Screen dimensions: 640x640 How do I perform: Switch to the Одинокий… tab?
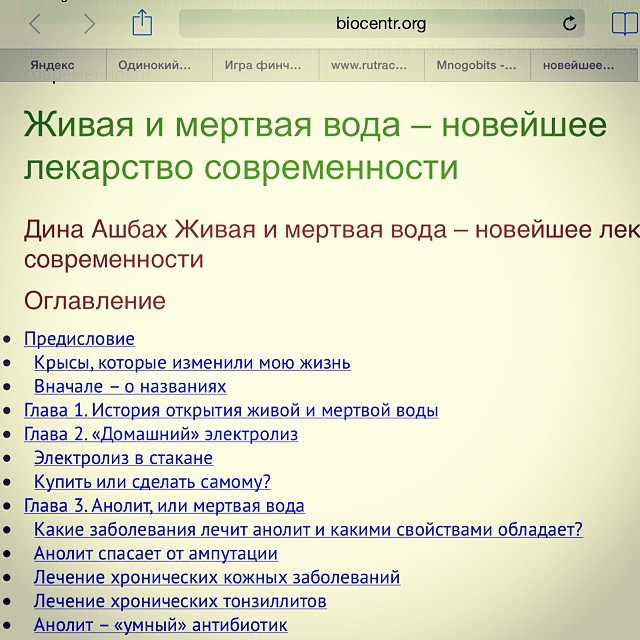click(159, 65)
